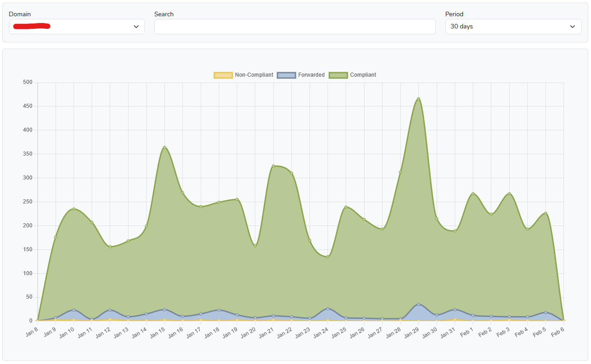Expand the Period 30 days dropdown
This screenshot has height=364, width=591.
[x=513, y=27]
